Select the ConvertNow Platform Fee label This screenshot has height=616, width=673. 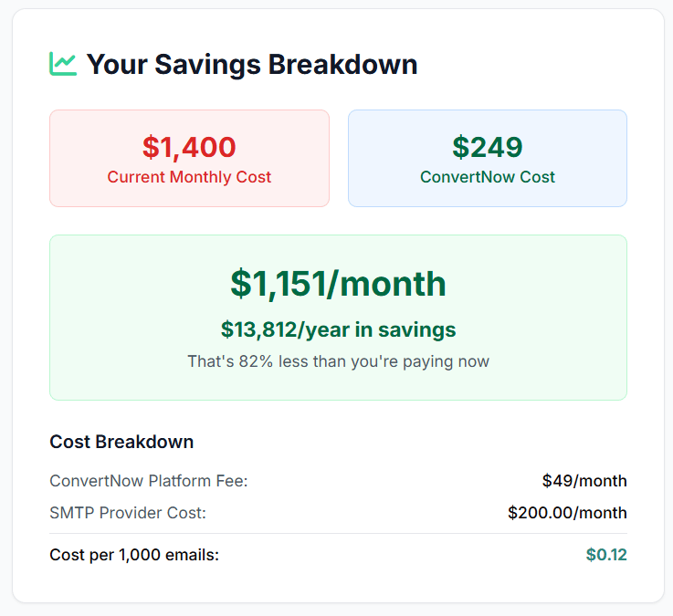(149, 481)
